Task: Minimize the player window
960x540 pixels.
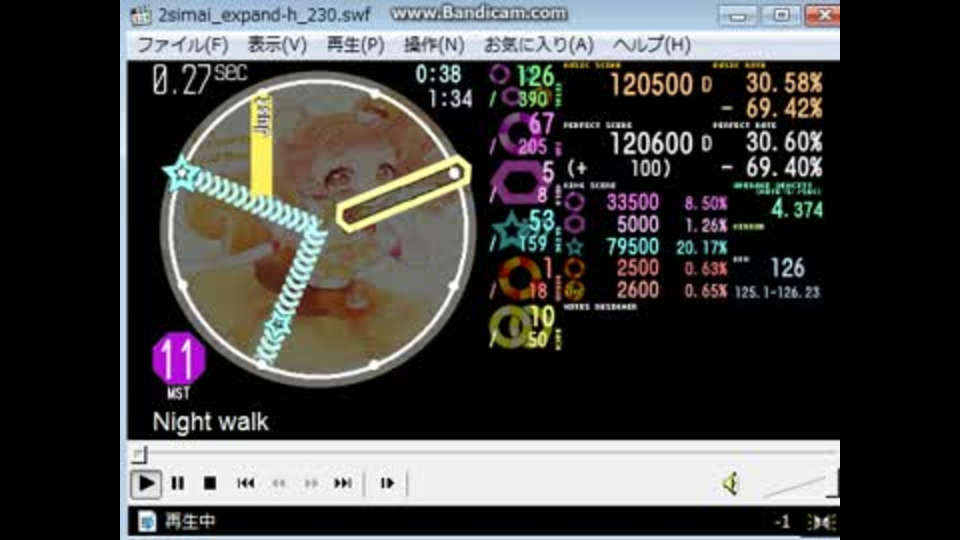Action: tap(738, 15)
